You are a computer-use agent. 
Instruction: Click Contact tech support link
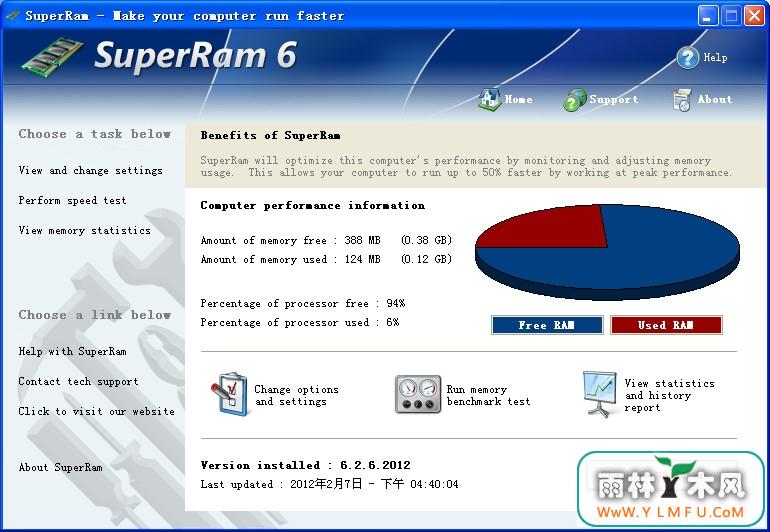coord(78,381)
